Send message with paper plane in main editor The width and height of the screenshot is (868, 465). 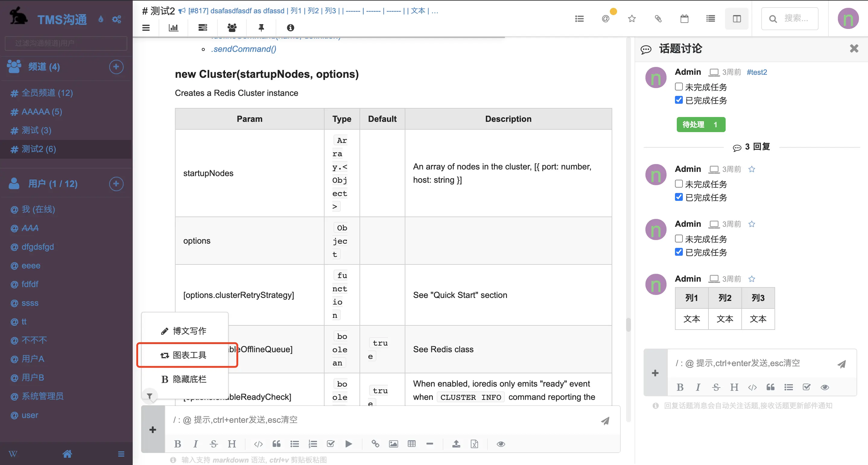point(605,421)
